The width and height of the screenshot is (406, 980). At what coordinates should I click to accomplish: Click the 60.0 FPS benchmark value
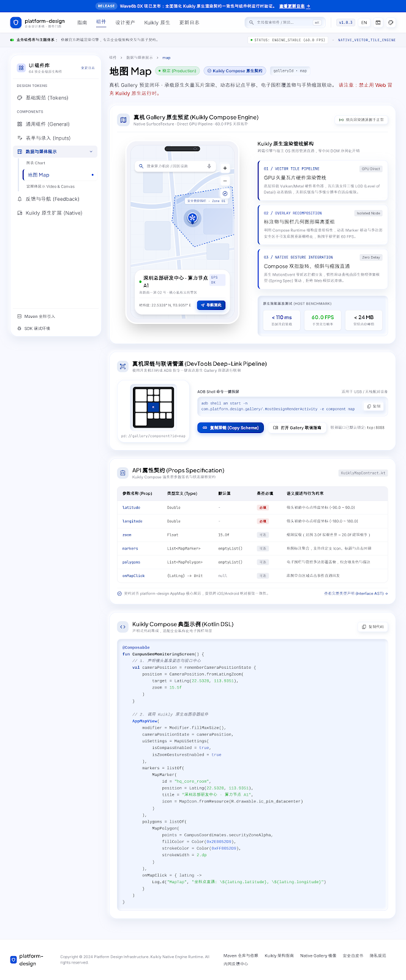[323, 317]
